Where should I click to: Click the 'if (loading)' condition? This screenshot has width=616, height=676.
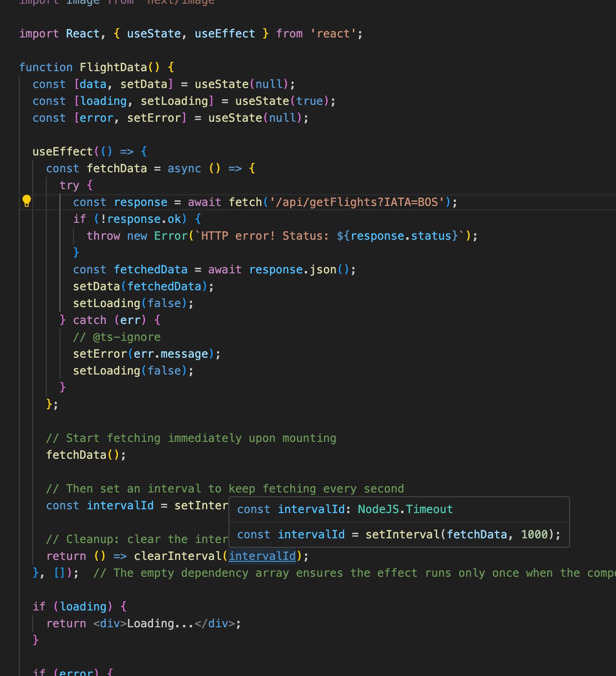click(x=73, y=606)
